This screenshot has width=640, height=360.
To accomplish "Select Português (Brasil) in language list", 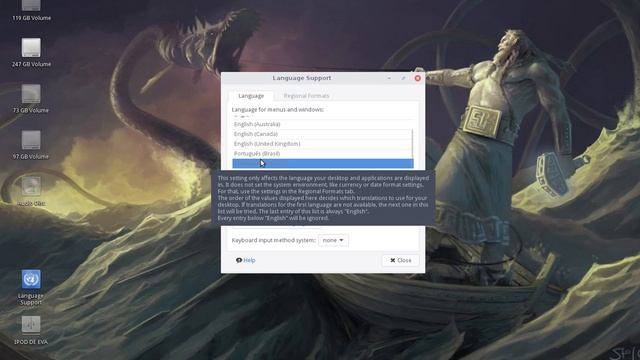I will (322, 153).
